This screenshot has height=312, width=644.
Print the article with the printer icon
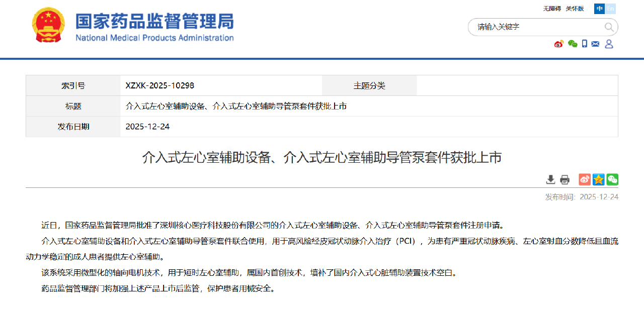(565, 179)
